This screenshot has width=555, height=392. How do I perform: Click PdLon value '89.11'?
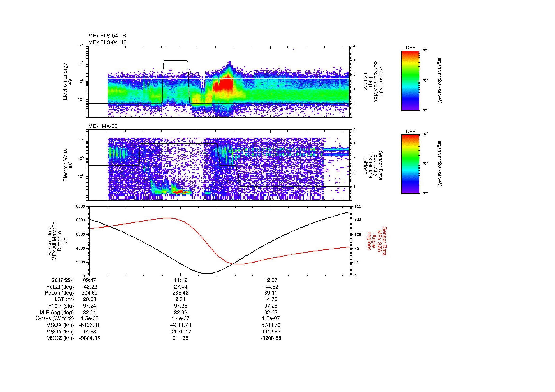click(271, 293)
